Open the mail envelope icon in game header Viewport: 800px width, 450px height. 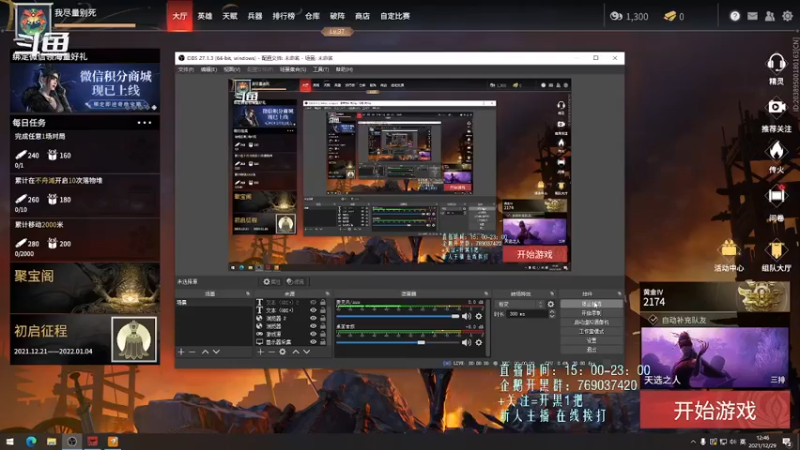click(x=753, y=16)
